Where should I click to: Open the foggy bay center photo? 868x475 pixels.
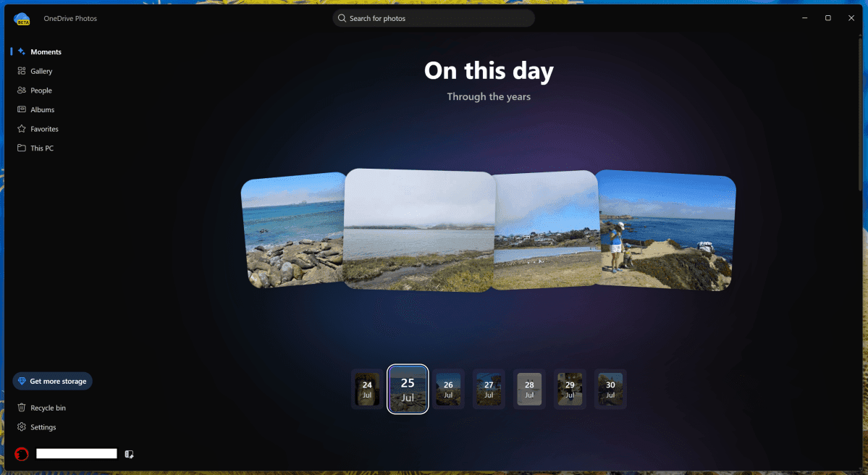coord(420,230)
